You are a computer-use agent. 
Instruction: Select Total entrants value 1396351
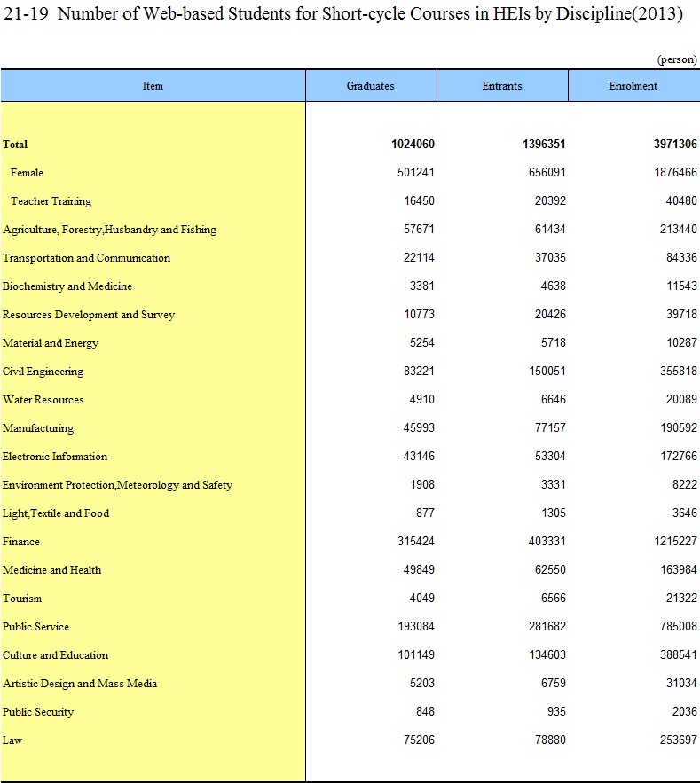544,144
